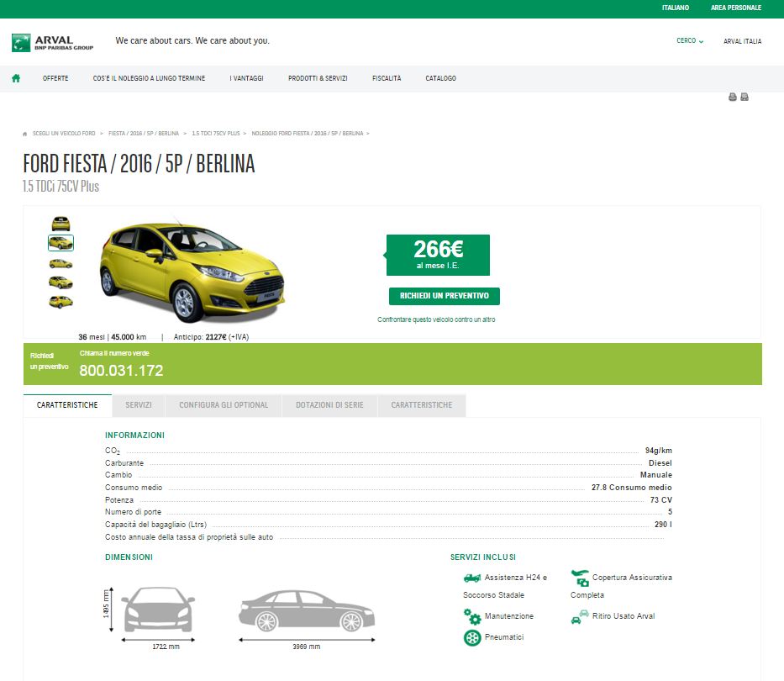Click the Ritiro Usato Arval car icon
Image resolution: width=784 pixels, height=681 pixels.
(x=578, y=616)
